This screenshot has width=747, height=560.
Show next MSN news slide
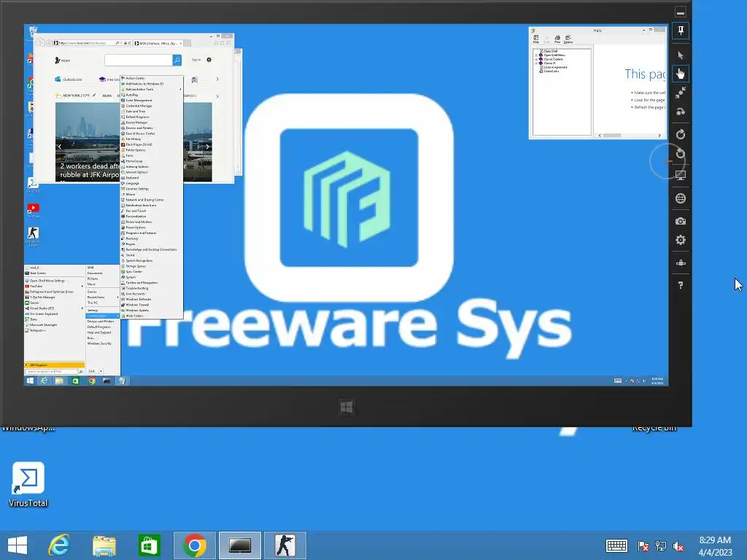[207, 147]
